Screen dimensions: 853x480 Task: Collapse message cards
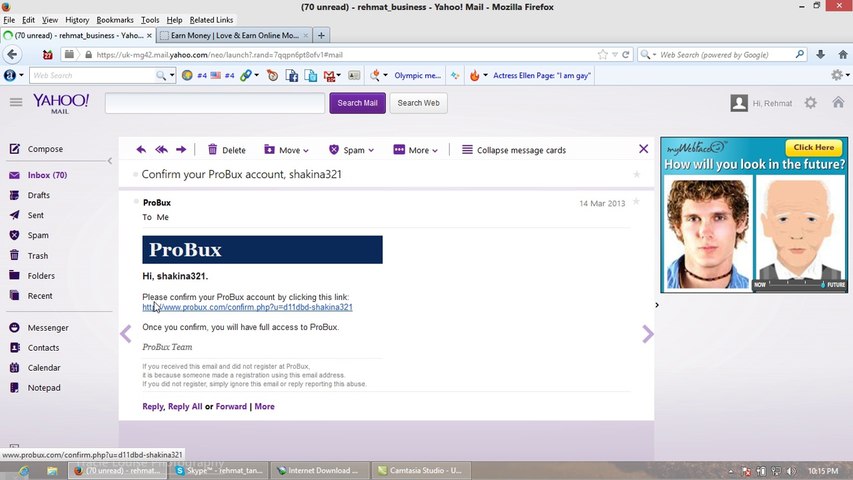514,150
